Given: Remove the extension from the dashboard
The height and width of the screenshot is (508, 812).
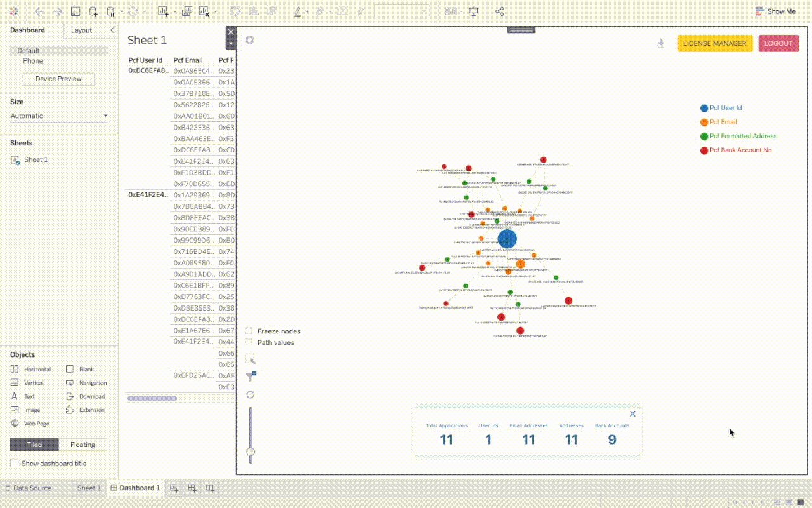Looking at the screenshot, I should point(231,32).
